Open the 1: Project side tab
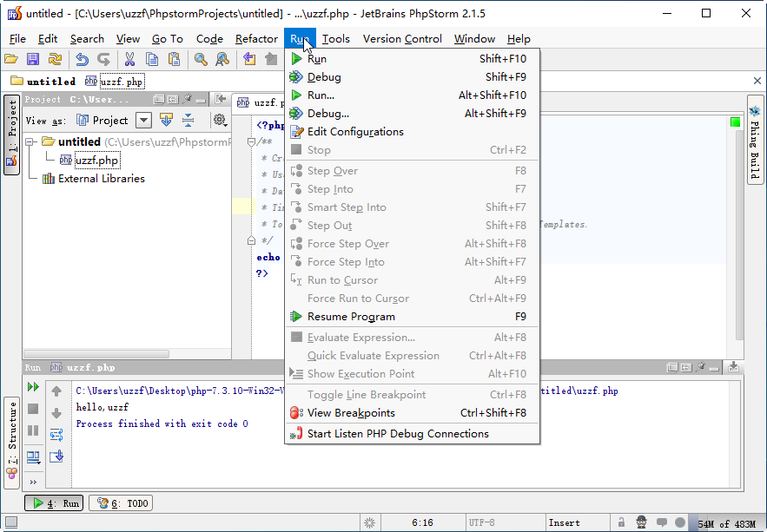This screenshot has width=767, height=532. pyautogui.click(x=12, y=135)
